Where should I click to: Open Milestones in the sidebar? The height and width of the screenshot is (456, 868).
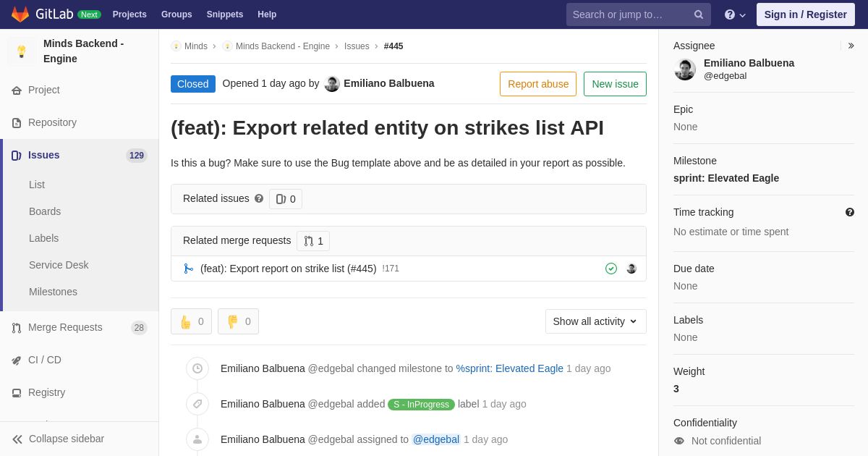53,292
